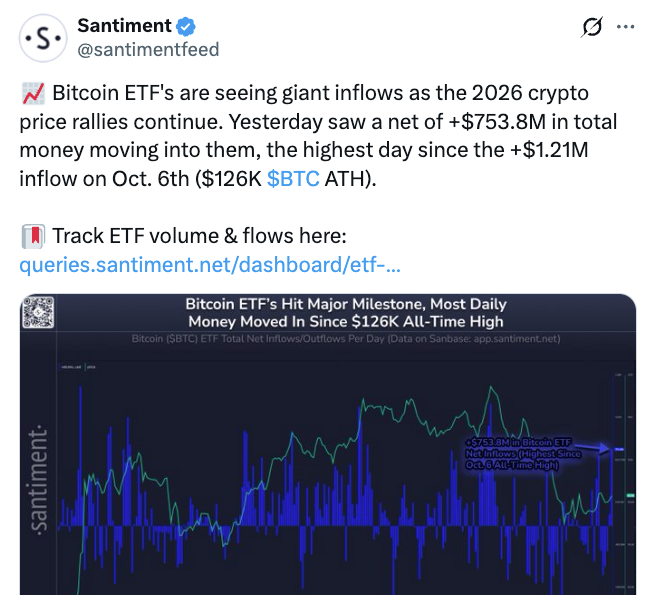Screen dimensions: 654x595
Task: Click the vertical santiment watermark logo
Action: (38, 481)
